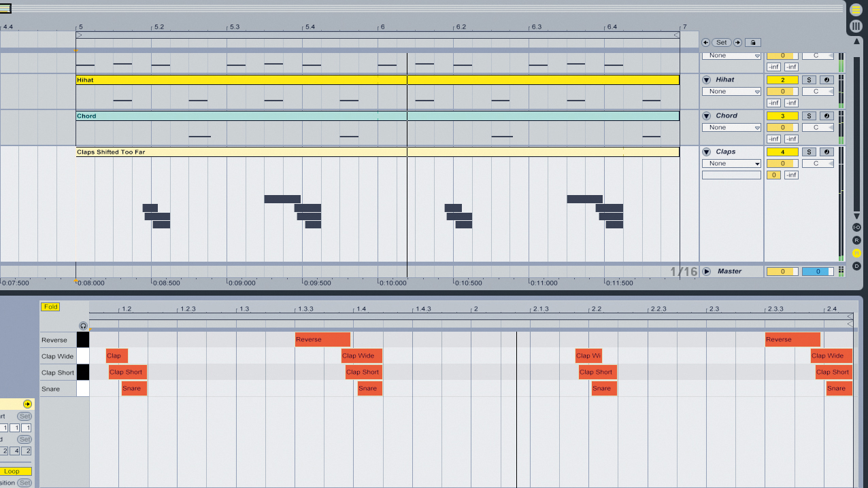Solo the Chord track

click(809, 116)
